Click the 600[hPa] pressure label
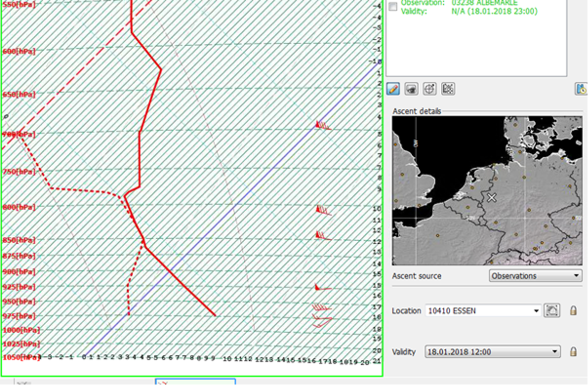588x385 pixels. 19,51
